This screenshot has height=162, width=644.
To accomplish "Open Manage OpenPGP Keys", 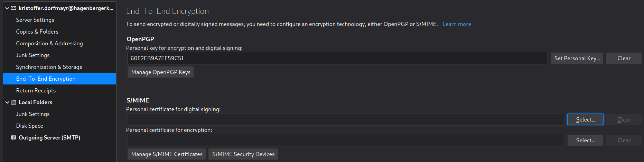I will tap(161, 72).
